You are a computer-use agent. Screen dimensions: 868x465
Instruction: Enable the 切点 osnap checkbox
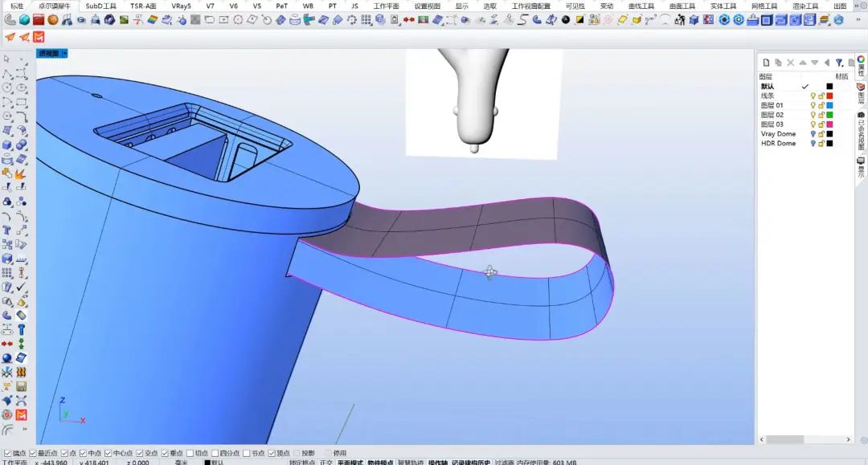pos(190,453)
